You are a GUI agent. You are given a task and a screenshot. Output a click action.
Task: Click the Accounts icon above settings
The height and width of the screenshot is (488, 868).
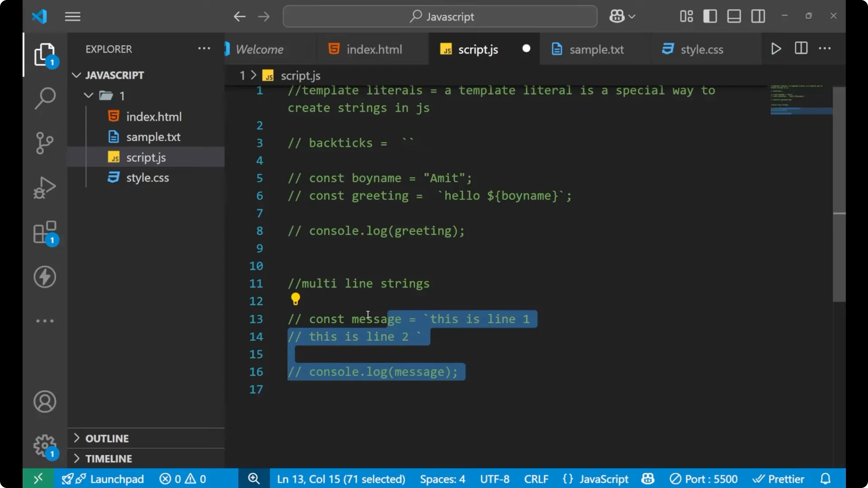pos(45,402)
